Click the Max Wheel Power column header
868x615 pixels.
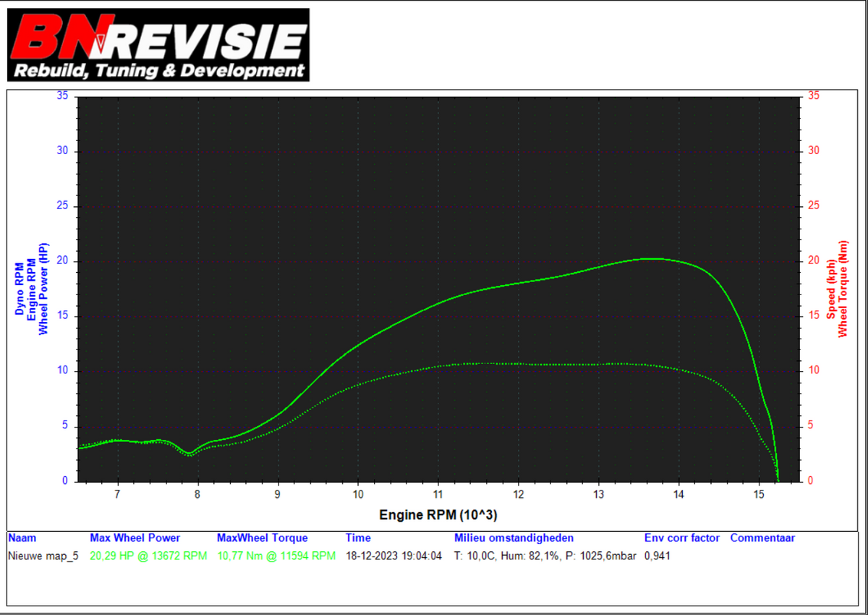click(x=135, y=538)
